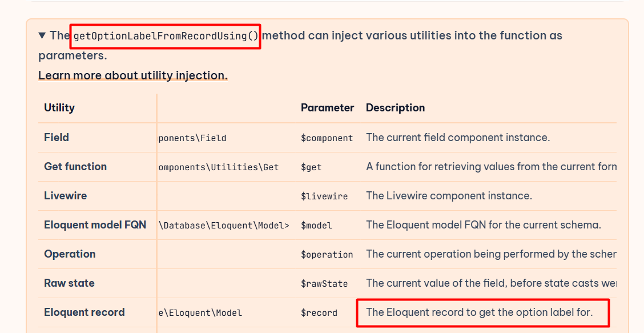Click the Utility column header
Viewport: 644px width, 333px height.
(59, 108)
